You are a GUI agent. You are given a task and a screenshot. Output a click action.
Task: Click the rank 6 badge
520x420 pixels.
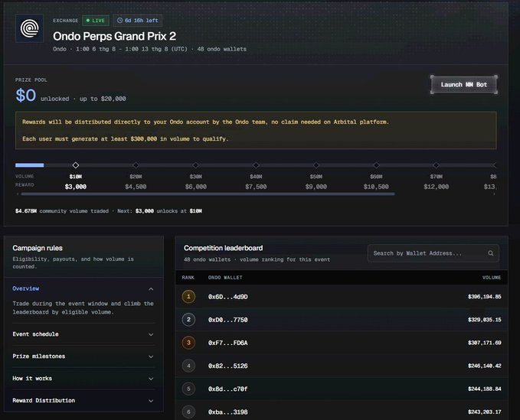[x=188, y=412]
